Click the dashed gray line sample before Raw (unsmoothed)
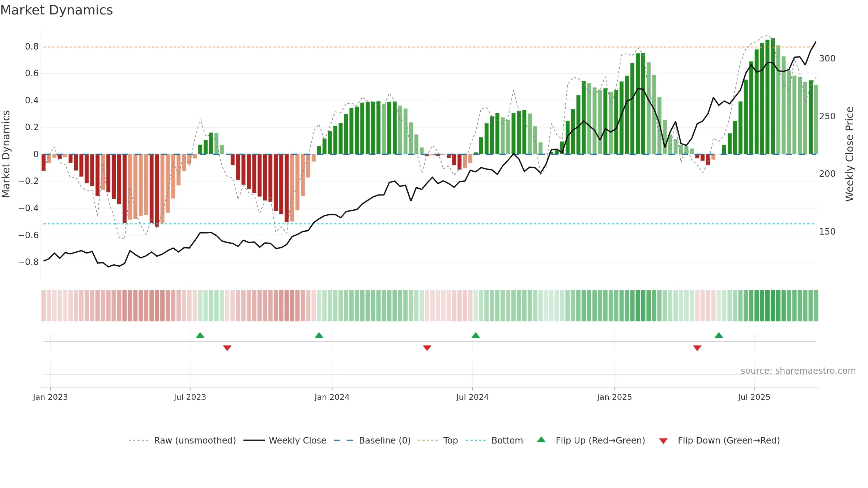The image size is (868, 488). (139, 440)
